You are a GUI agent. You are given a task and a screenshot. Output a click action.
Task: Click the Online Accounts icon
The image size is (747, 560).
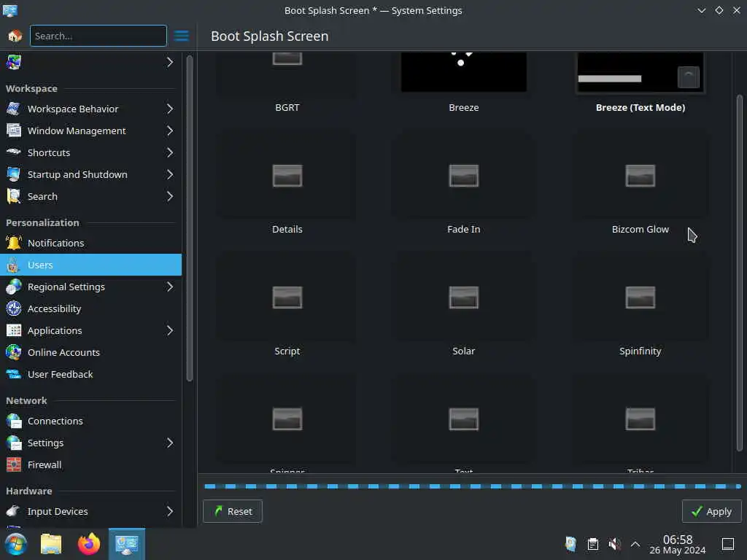coord(13,352)
